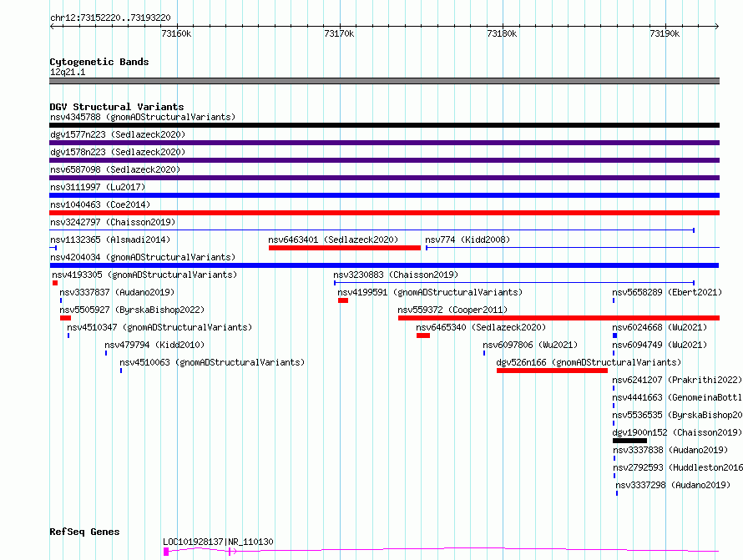This screenshot has width=743, height=560.
Task: Select the dgv1578n223 purple variant bar
Action: tap(384, 160)
